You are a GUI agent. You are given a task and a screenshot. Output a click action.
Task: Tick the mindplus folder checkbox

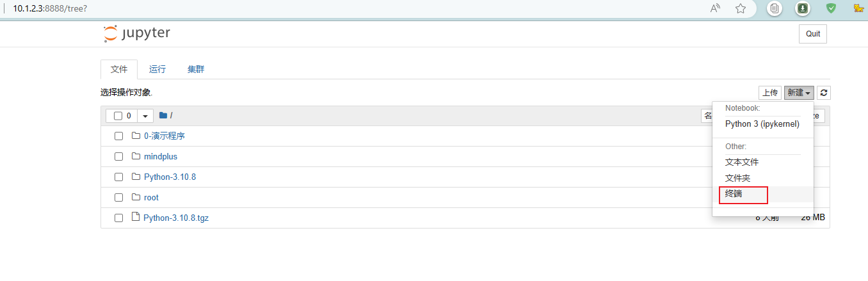coord(118,156)
